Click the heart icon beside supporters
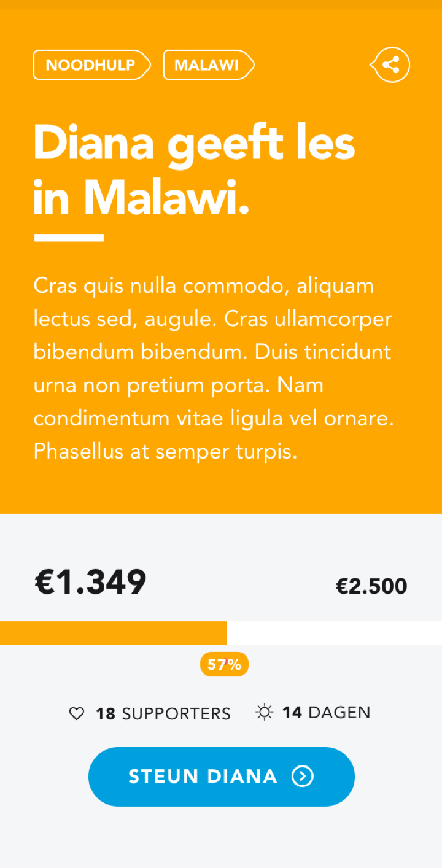This screenshot has width=442, height=868. (x=76, y=714)
